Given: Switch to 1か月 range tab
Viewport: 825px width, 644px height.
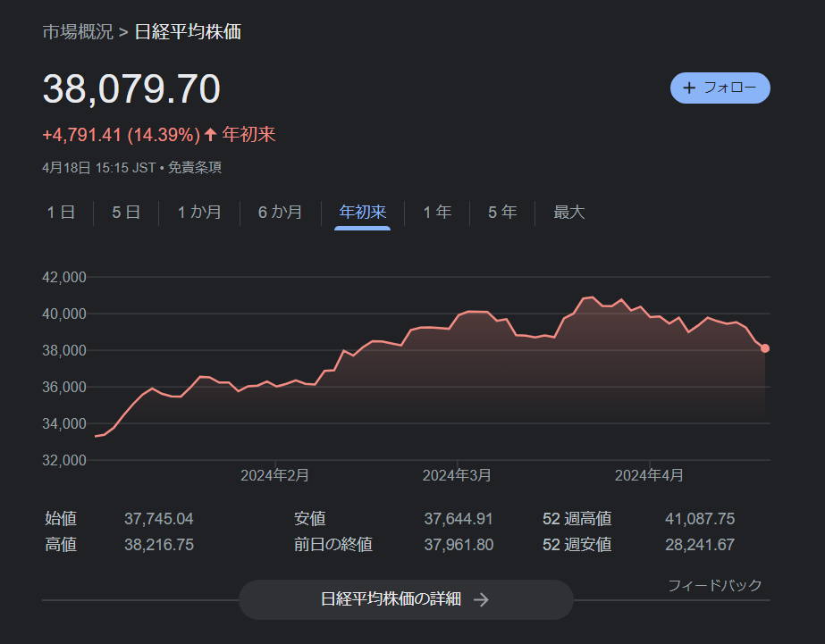Looking at the screenshot, I should [x=199, y=213].
